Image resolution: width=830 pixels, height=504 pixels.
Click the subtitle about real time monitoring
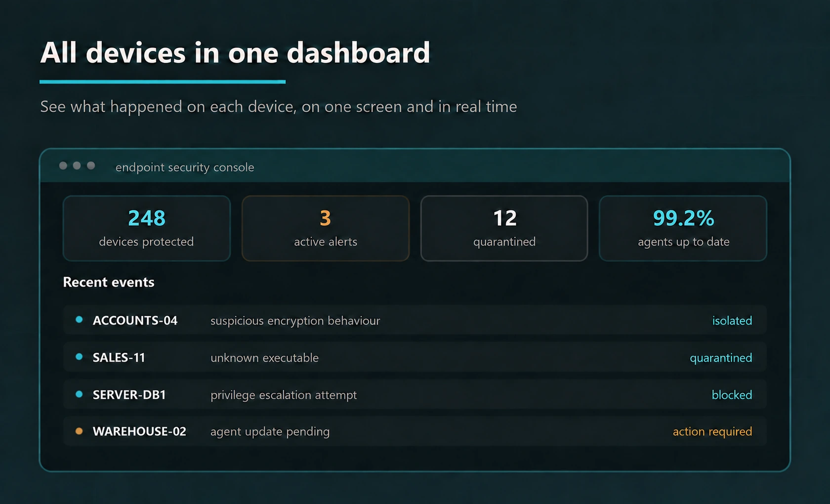pyautogui.click(x=279, y=107)
